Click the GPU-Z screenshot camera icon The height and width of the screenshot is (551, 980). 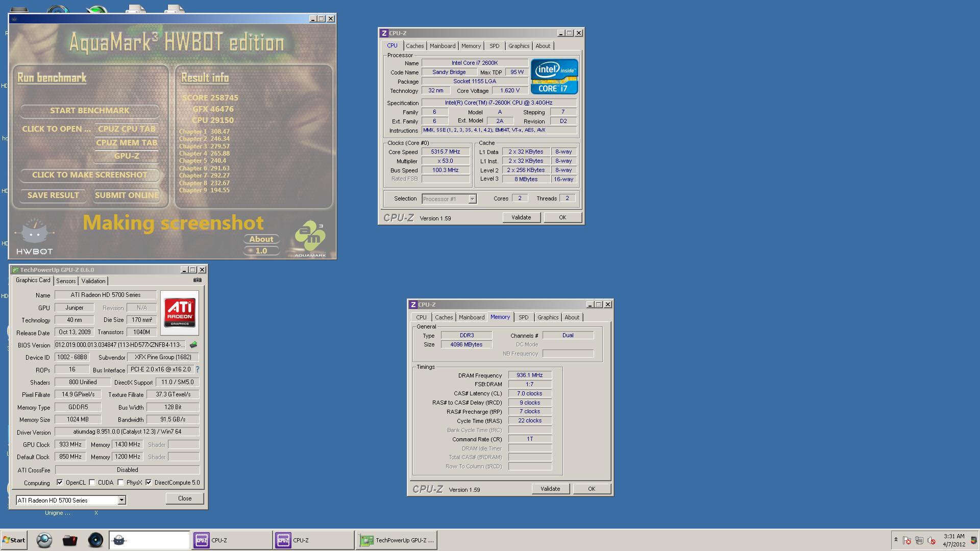coord(198,280)
